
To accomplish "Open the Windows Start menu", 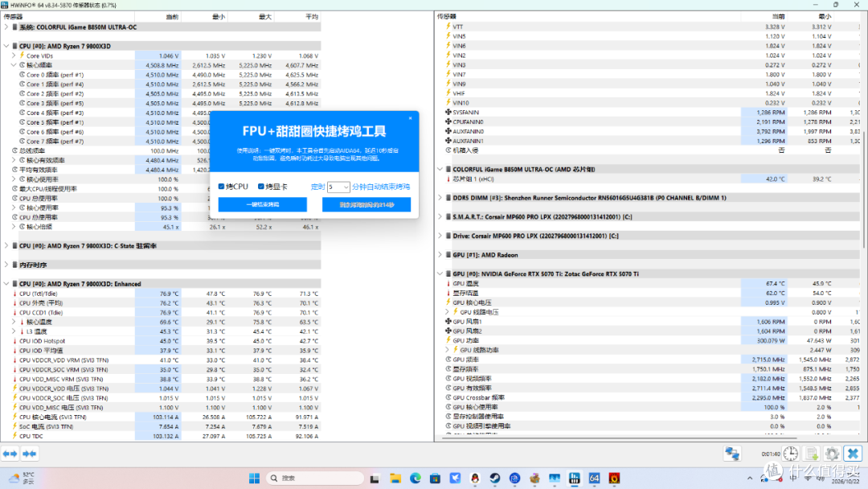I will pos(254,478).
